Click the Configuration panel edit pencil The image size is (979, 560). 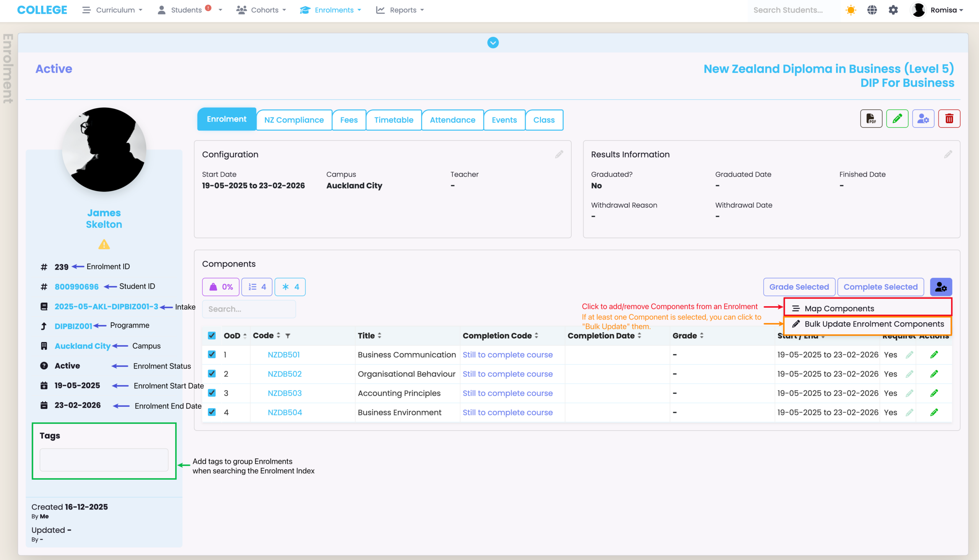click(559, 154)
